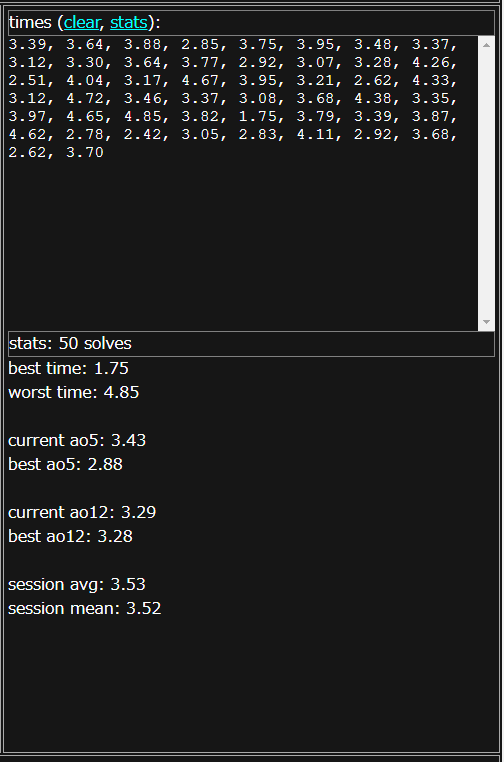Screen dimensions: 504x762
Task: Click the best time: 1.75 stat line
Action: 69,368
